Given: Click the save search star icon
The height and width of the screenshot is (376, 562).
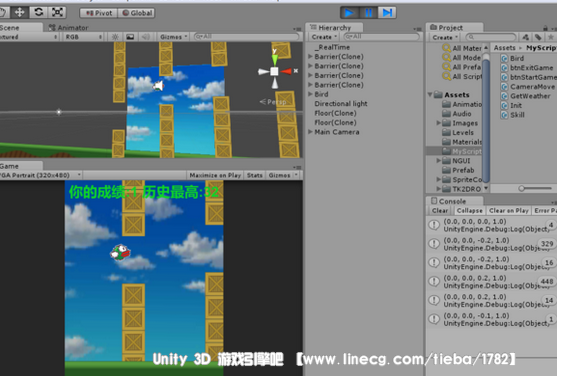Looking at the screenshot, I should (551, 37).
